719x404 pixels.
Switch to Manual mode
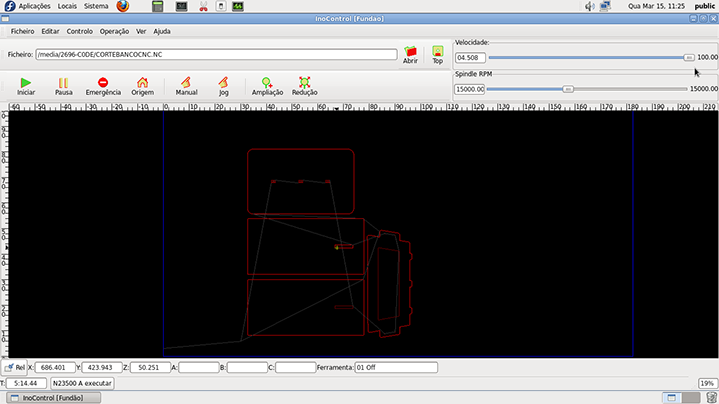click(x=186, y=86)
